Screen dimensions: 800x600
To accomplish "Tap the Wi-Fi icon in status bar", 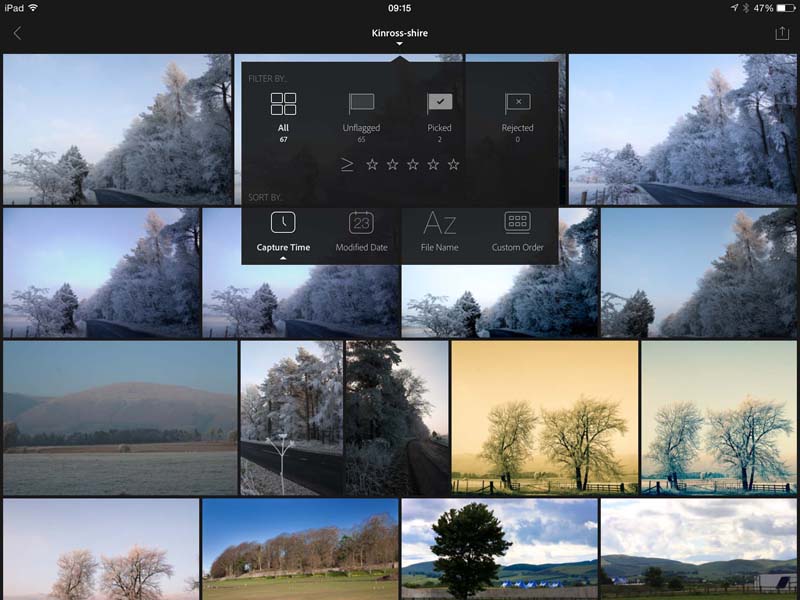I will 33,8.
